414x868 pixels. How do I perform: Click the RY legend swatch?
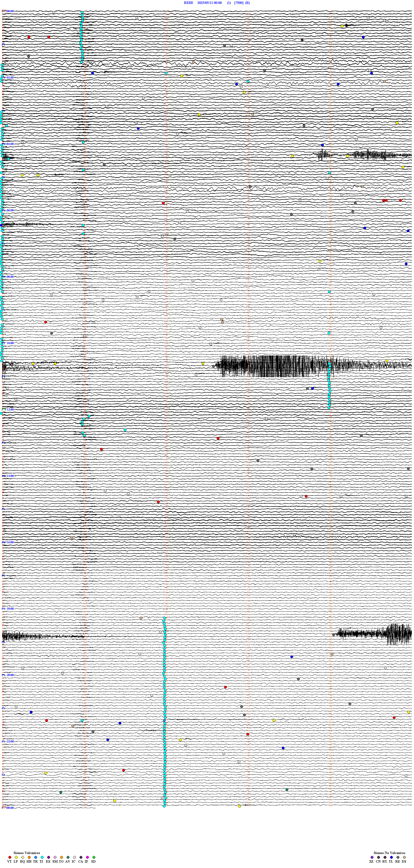click(385, 857)
